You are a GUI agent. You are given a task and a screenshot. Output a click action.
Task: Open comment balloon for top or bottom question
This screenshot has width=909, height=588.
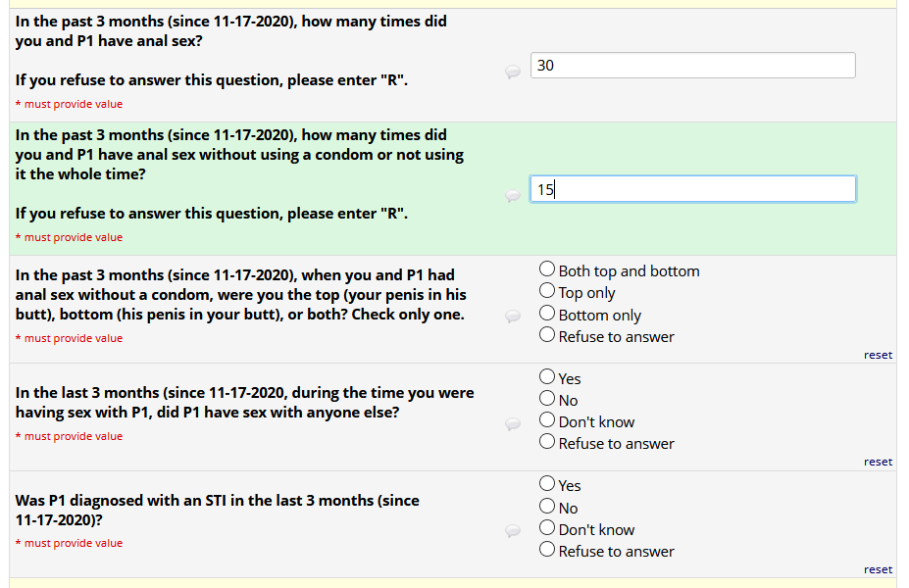513,316
